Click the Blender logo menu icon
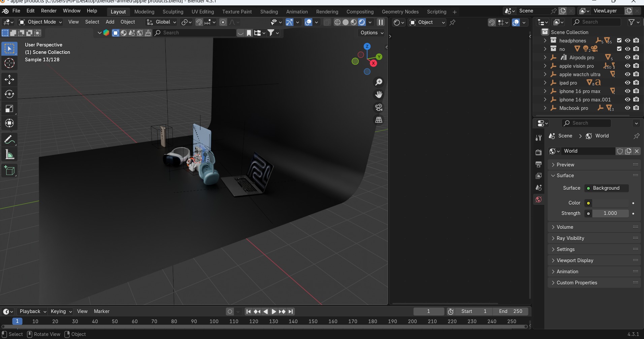The image size is (644, 339). (5, 11)
